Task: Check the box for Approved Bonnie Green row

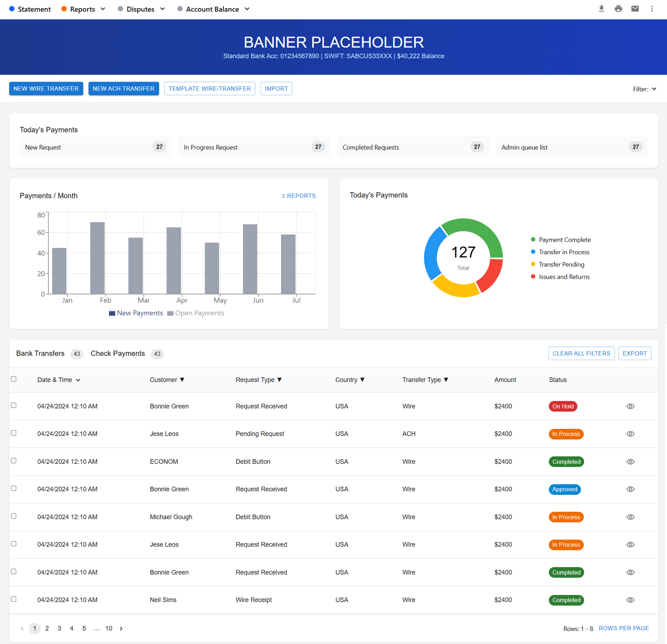Action: tap(14, 488)
